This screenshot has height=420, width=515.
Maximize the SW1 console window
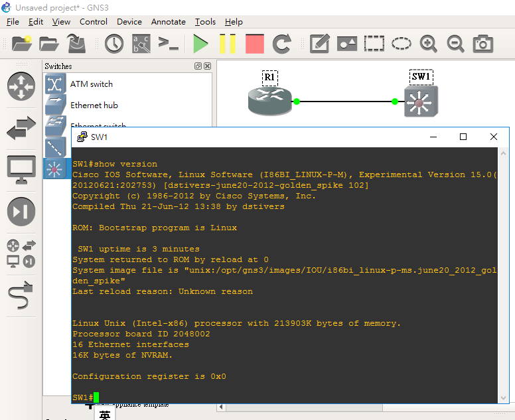click(463, 137)
